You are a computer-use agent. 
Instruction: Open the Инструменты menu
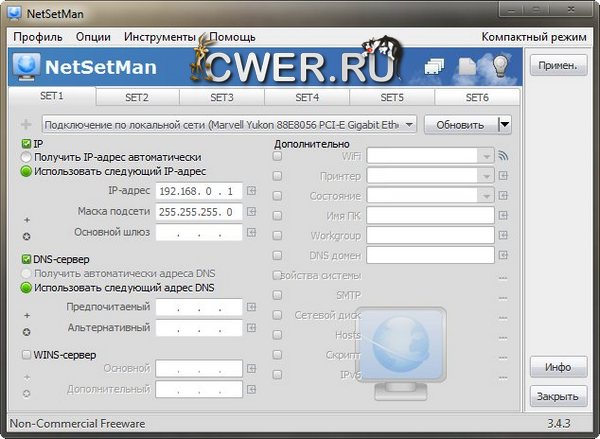point(159,36)
